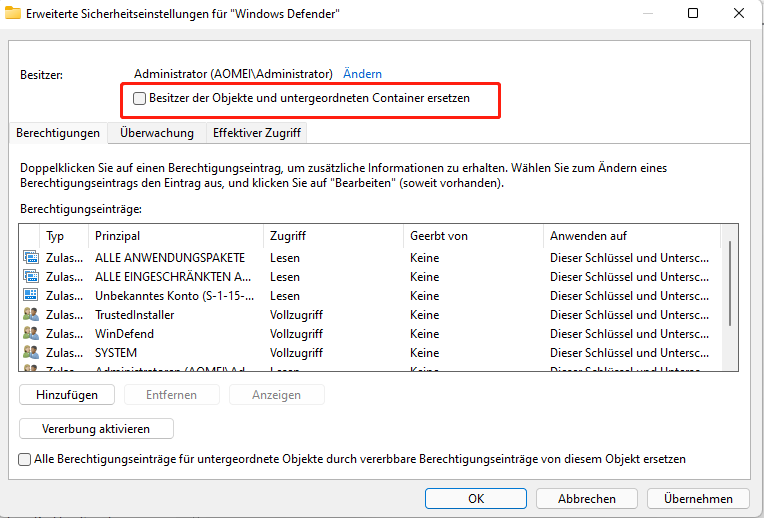Switch to the Überwachung tab
This screenshot has width=764, height=518.
(x=156, y=132)
